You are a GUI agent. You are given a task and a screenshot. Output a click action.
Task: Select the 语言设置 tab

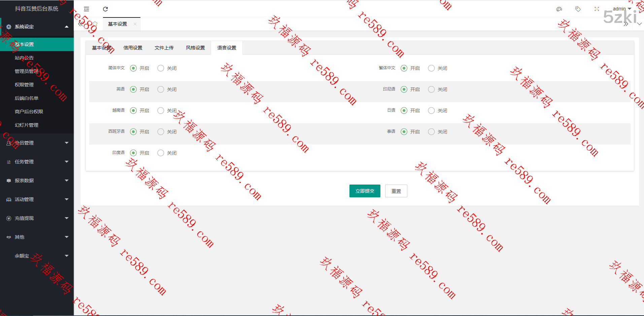click(227, 48)
